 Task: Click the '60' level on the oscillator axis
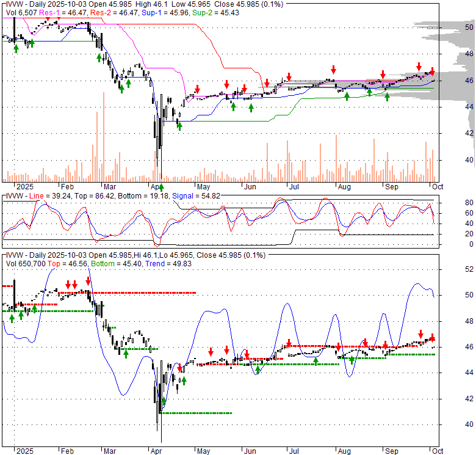pyautogui.click(x=469, y=213)
